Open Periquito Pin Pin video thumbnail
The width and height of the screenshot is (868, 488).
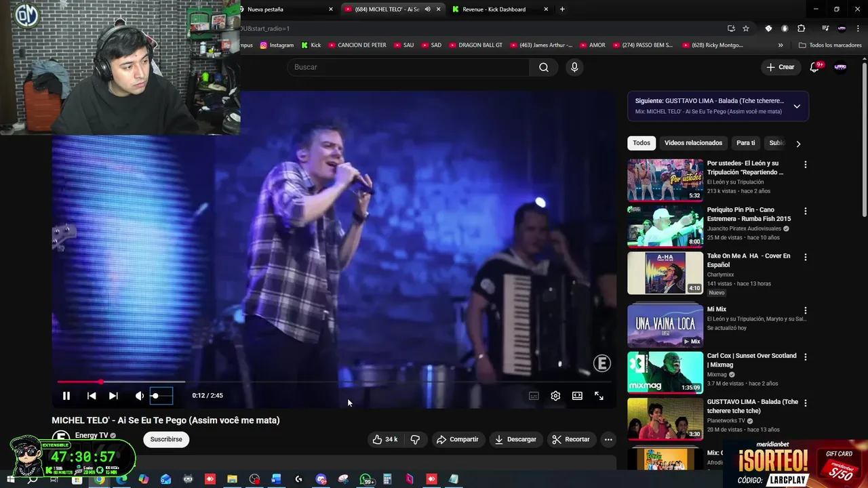click(665, 226)
